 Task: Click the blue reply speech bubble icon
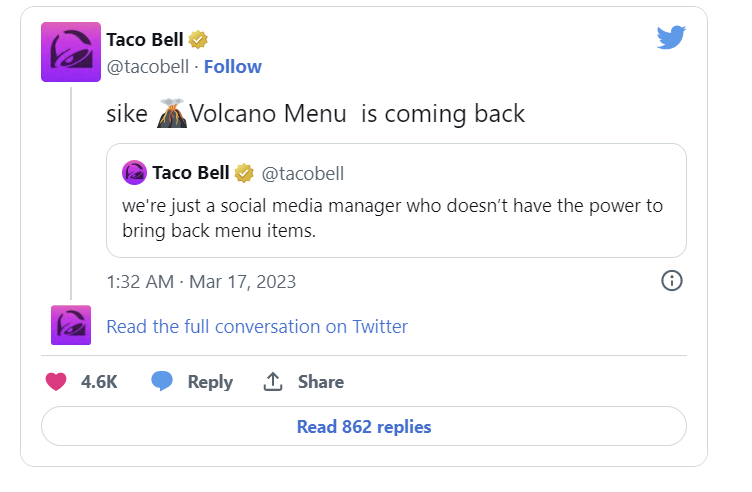tap(162, 381)
